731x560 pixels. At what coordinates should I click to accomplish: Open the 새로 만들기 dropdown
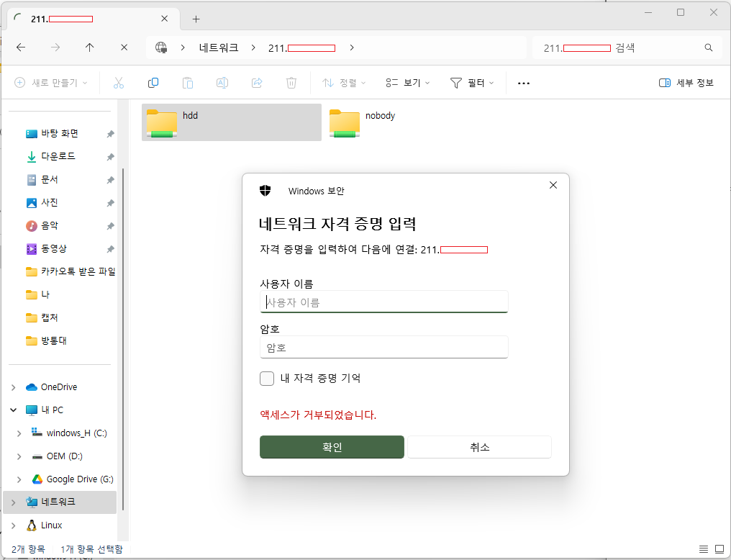tap(51, 83)
